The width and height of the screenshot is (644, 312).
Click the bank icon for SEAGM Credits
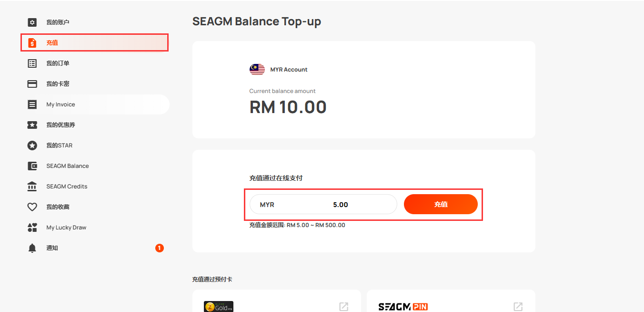[x=32, y=187]
